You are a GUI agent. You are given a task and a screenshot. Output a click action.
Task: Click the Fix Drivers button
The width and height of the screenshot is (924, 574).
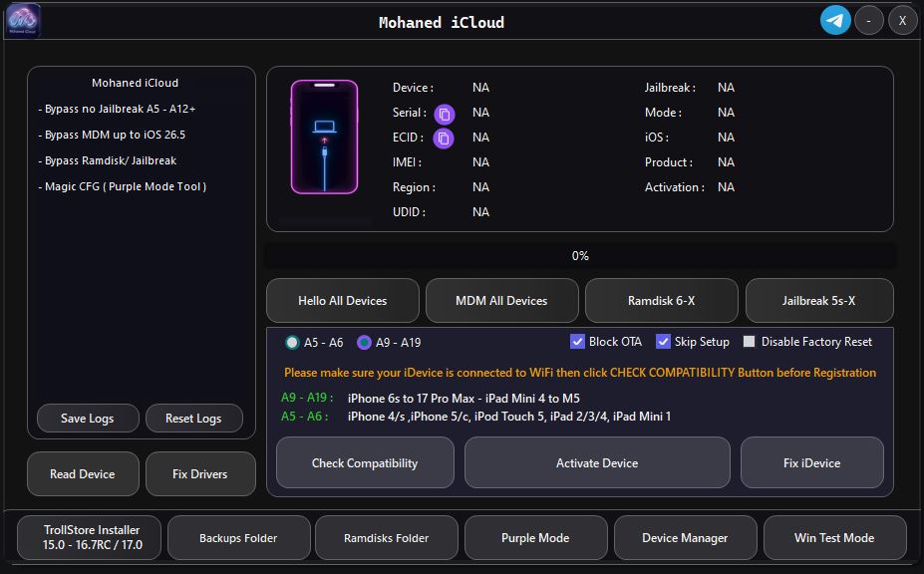200,473
